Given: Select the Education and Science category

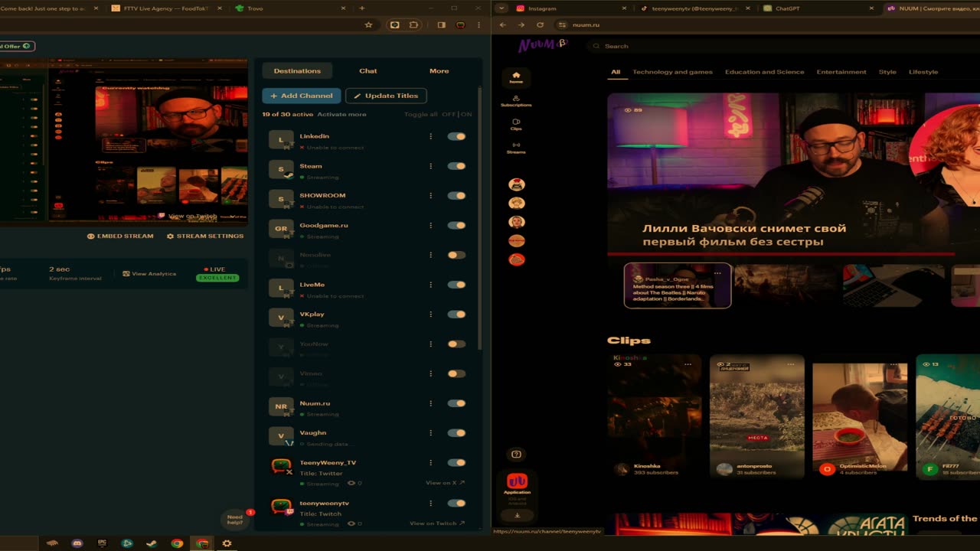Looking at the screenshot, I should pyautogui.click(x=765, y=72).
